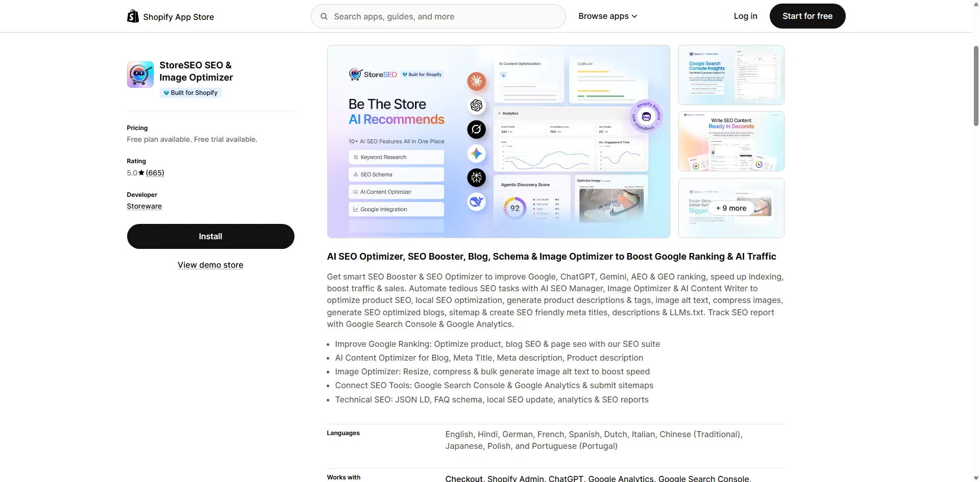
Task: Open the Google Search Console Insights thumbnail
Action: point(731,75)
